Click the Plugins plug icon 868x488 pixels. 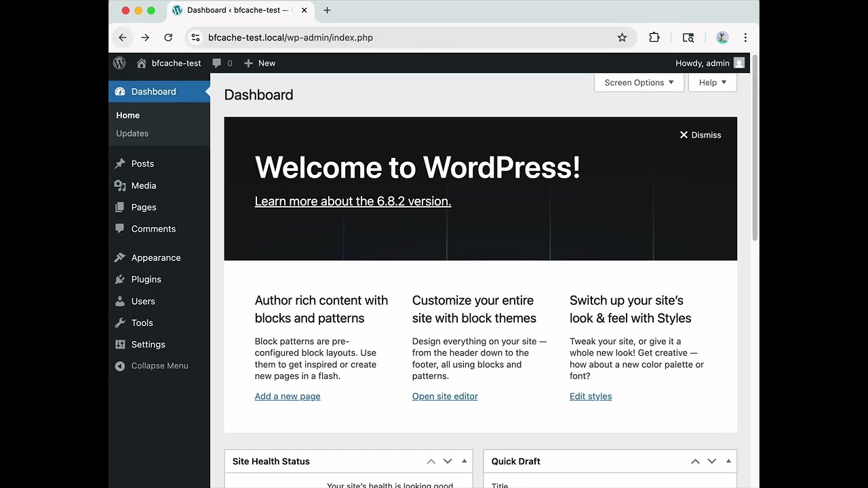(x=119, y=279)
